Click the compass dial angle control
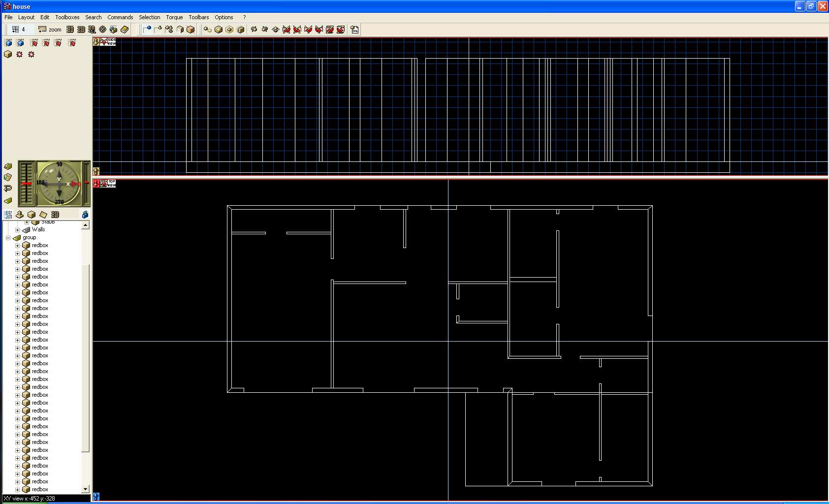Image resolution: width=829 pixels, height=504 pixels. 59,183
